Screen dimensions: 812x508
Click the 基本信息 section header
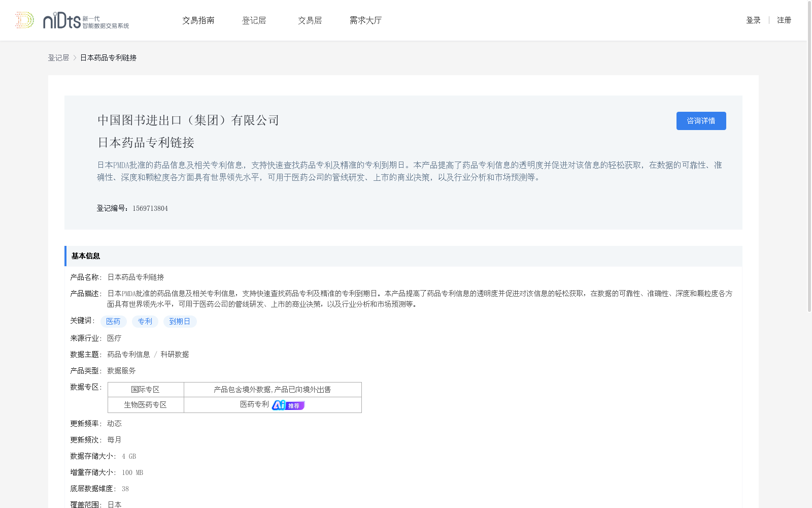coord(403,256)
